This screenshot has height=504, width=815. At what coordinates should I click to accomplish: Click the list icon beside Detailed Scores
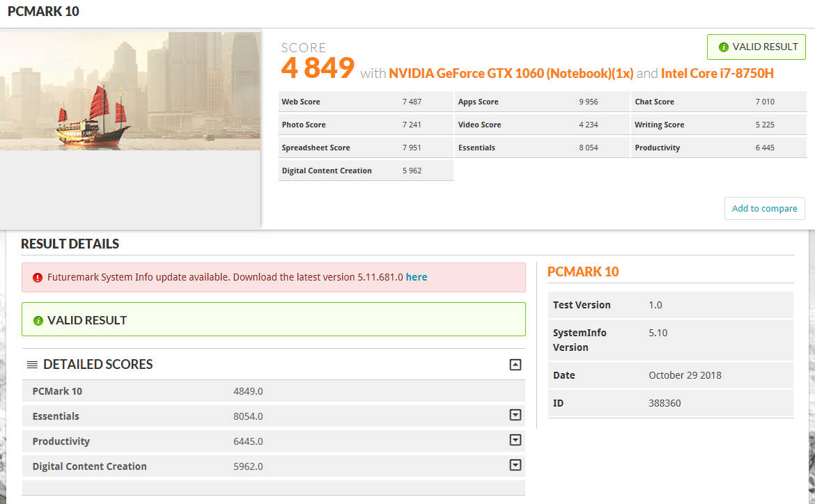(32, 365)
